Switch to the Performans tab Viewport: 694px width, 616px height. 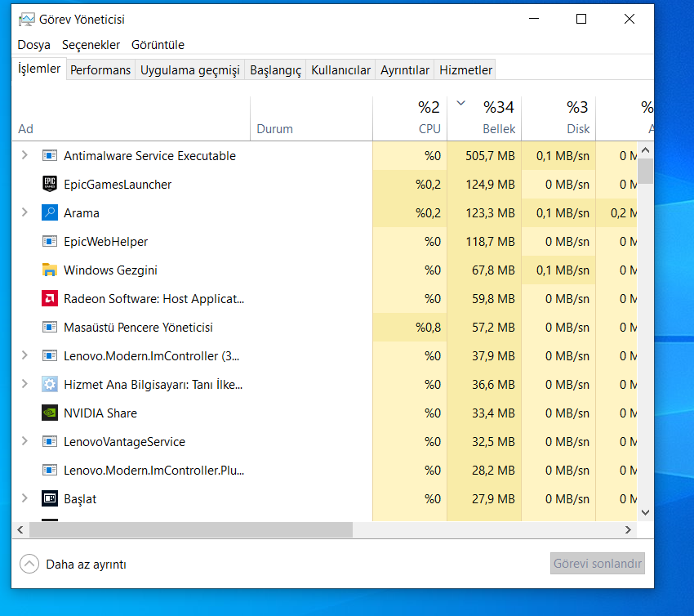click(x=100, y=70)
